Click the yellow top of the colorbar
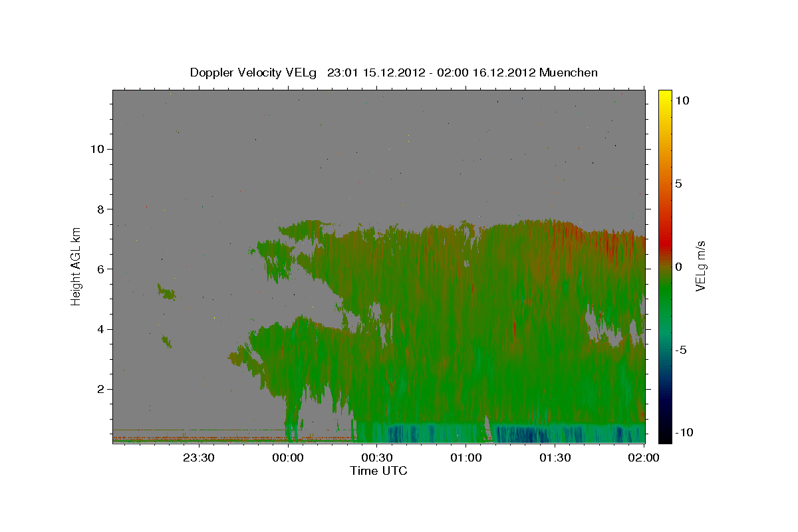798x532 pixels. [665, 94]
